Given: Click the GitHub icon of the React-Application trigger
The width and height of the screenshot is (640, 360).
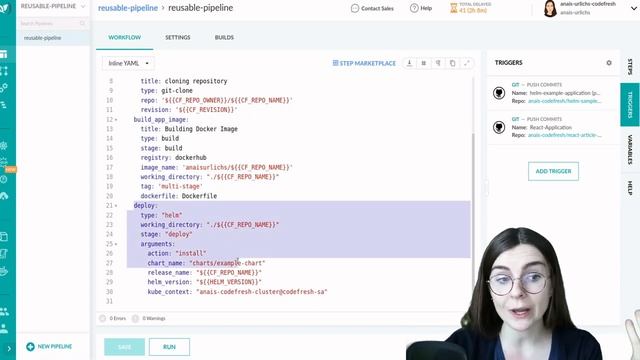Looking at the screenshot, I should [x=499, y=127].
